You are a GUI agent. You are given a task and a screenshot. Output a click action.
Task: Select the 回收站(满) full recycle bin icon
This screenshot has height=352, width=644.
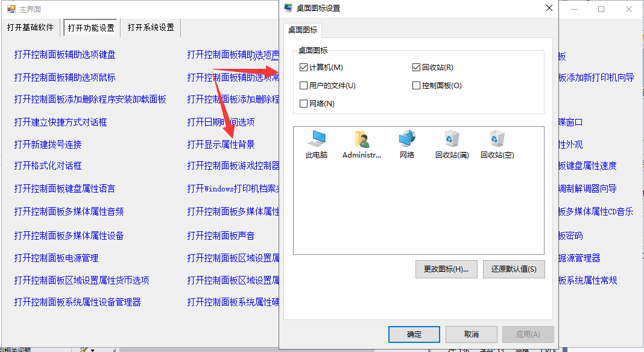452,139
